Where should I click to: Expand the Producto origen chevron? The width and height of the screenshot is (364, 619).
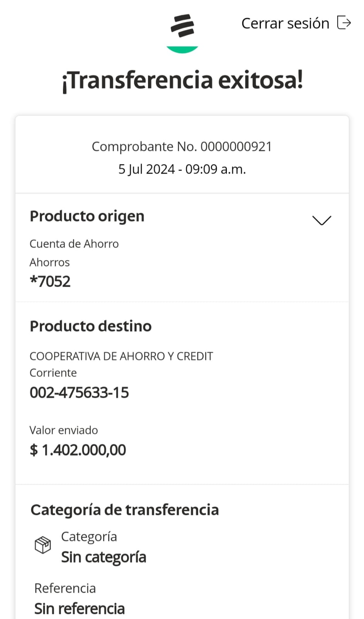[x=321, y=220]
